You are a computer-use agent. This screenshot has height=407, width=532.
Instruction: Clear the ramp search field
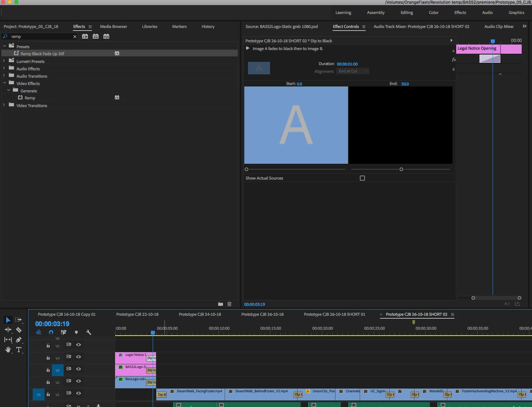click(x=75, y=36)
